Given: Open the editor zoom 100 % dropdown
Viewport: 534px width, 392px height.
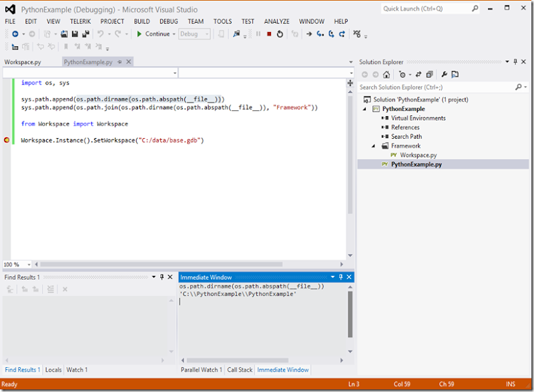Looking at the screenshot, I should [x=29, y=264].
